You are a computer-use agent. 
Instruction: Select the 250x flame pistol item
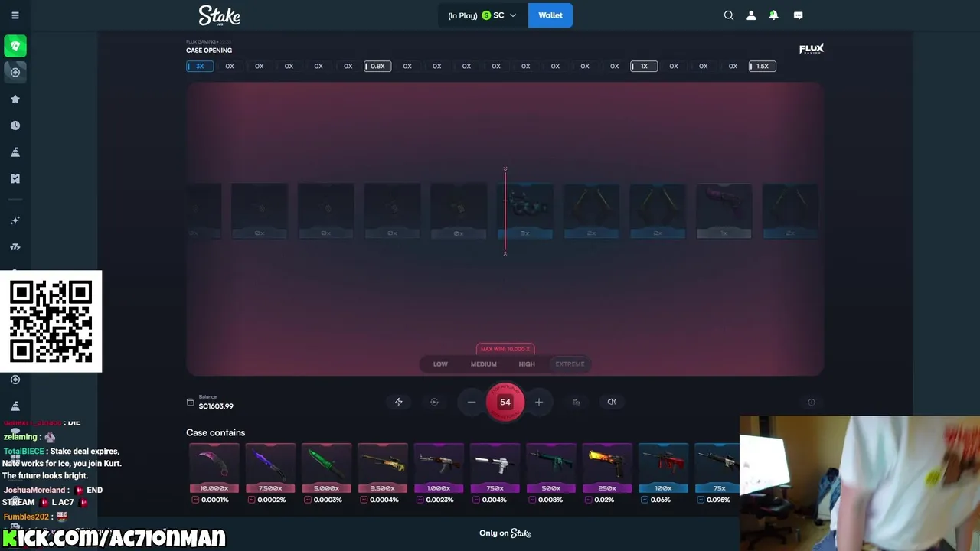(x=607, y=468)
